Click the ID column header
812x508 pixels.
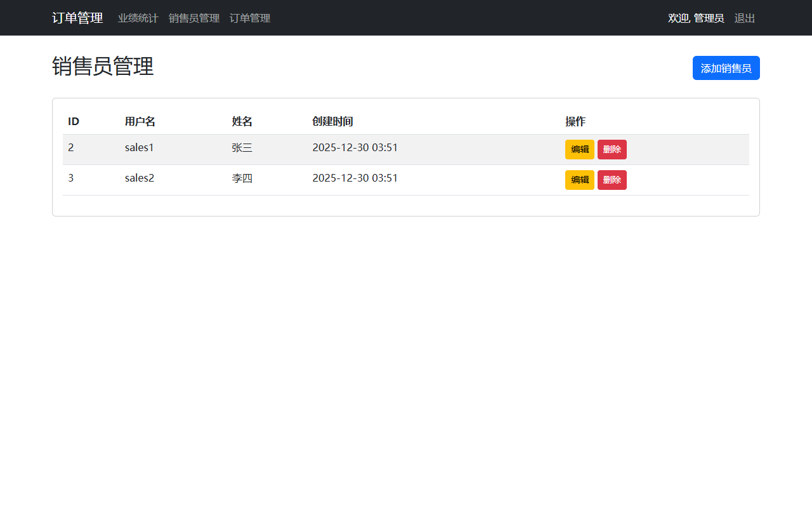[74, 121]
